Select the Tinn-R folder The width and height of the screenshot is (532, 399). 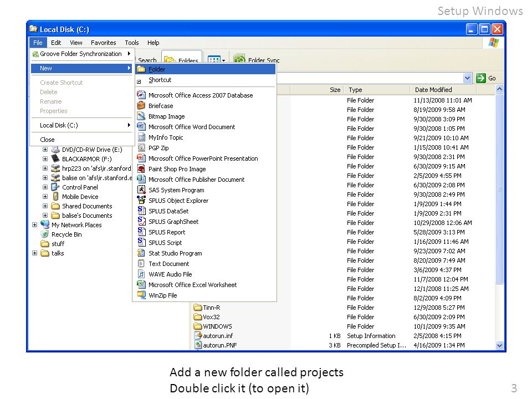[x=207, y=308]
